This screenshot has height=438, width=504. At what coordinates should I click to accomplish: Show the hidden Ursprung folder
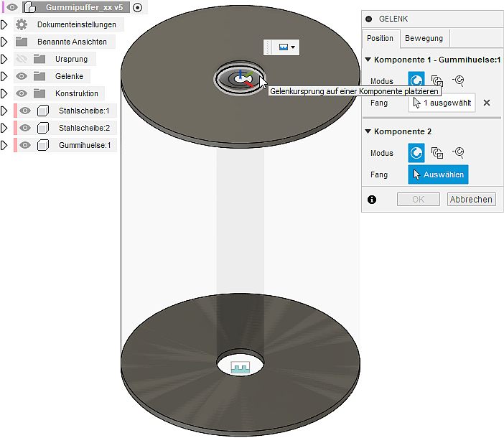[x=22, y=59]
